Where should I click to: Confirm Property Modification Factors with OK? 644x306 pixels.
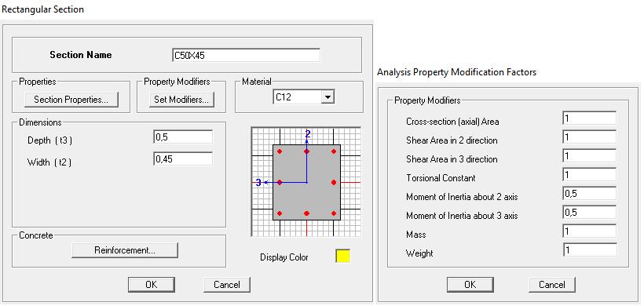[x=470, y=285]
